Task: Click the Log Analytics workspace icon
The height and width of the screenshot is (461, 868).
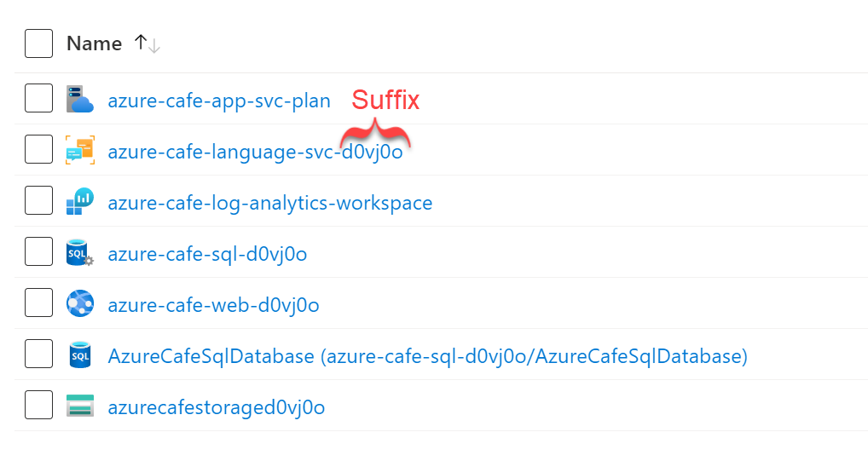Action: pyautogui.click(x=80, y=202)
